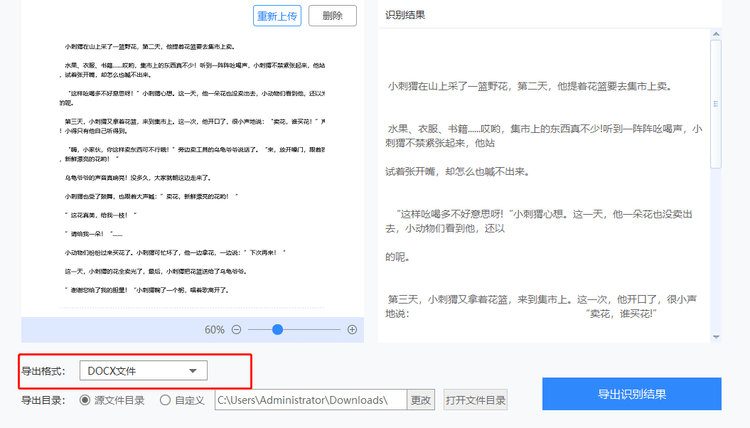This screenshot has width=750, height=428.
Task: Click the 60% zoom percentage label
Action: (214, 329)
